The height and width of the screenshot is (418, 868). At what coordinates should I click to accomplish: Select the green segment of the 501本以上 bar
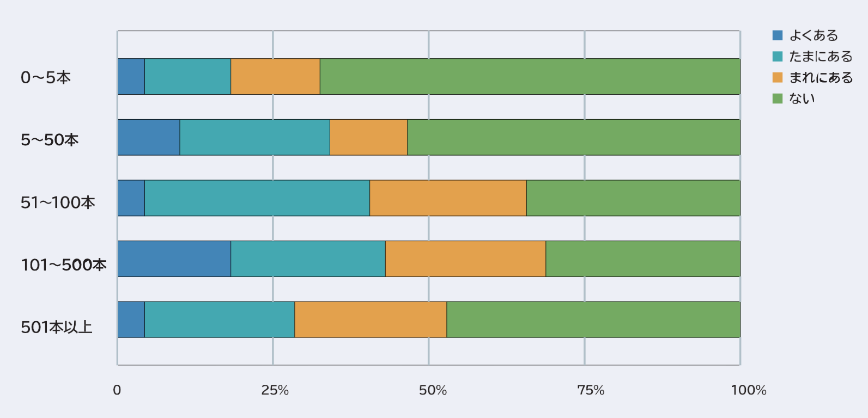(593, 319)
